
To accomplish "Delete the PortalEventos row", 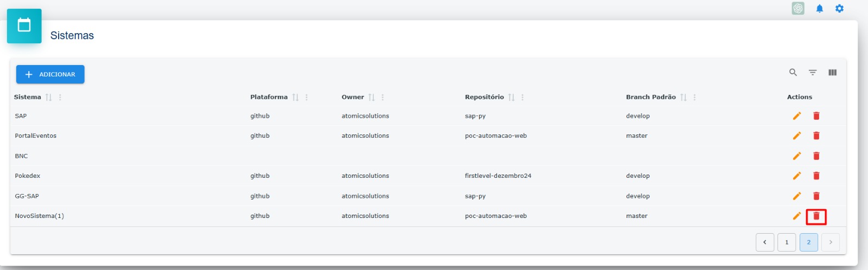I will pos(816,136).
